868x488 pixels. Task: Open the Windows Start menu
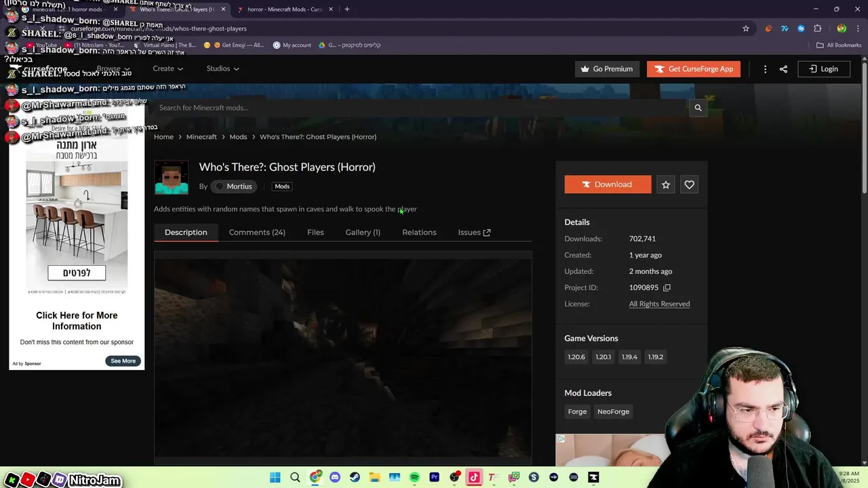click(x=275, y=477)
